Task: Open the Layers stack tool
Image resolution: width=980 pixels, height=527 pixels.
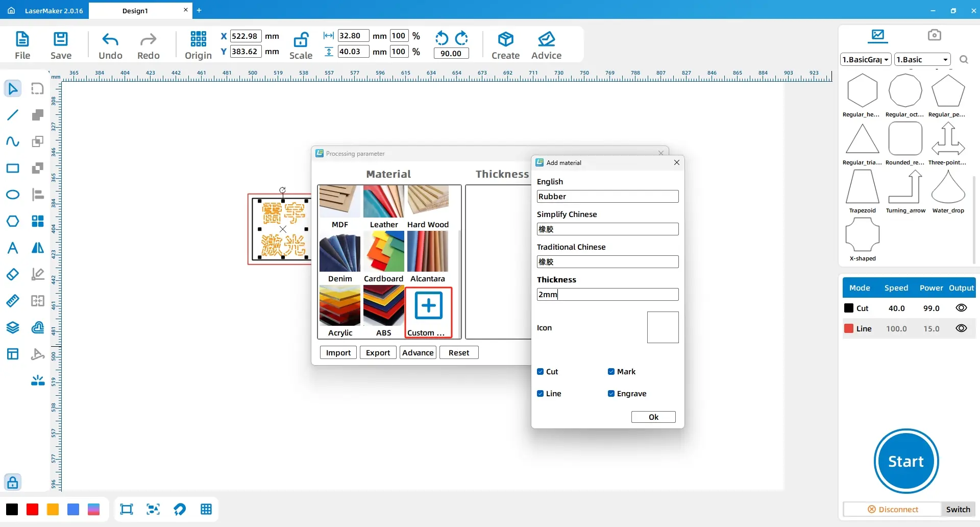Action: 13,327
